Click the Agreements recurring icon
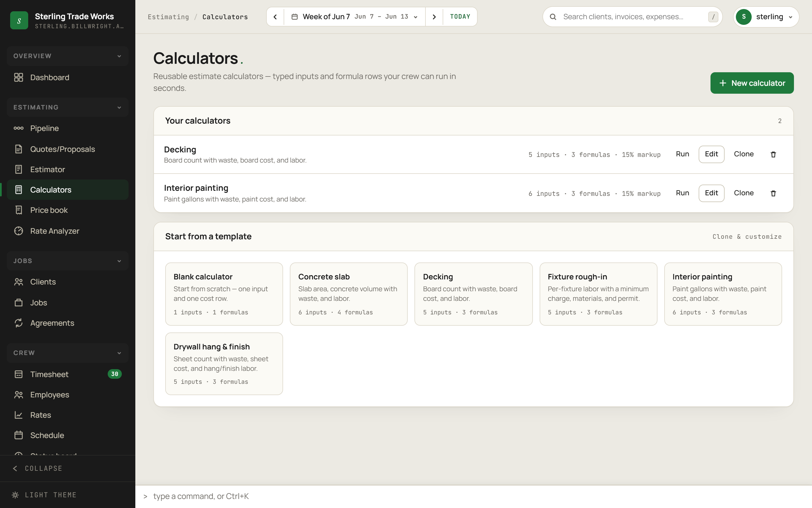 [x=18, y=323]
